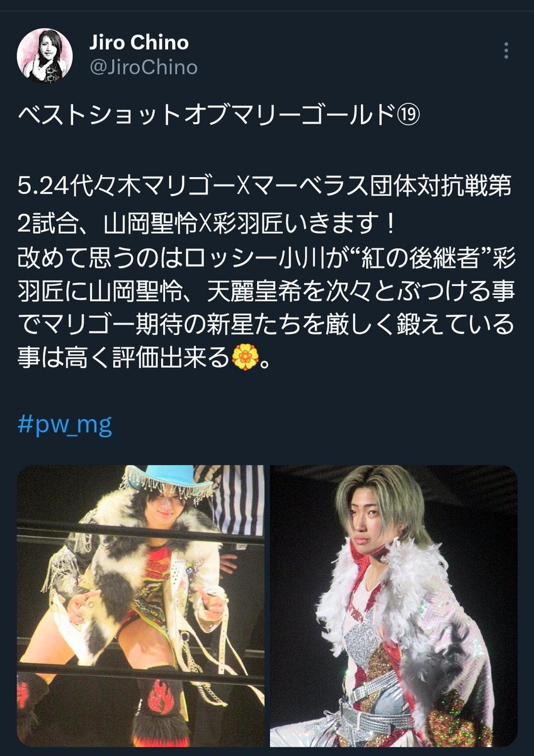Click Jiro Chino's round profile avatar
Image resolution: width=534 pixels, height=756 pixels.
pos(44,55)
